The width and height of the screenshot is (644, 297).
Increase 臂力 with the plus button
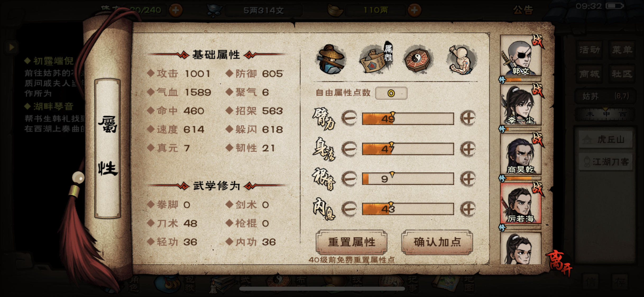468,118
